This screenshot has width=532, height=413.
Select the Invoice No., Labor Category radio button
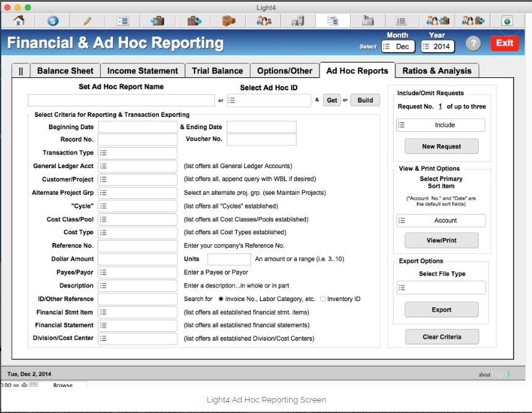coord(221,299)
